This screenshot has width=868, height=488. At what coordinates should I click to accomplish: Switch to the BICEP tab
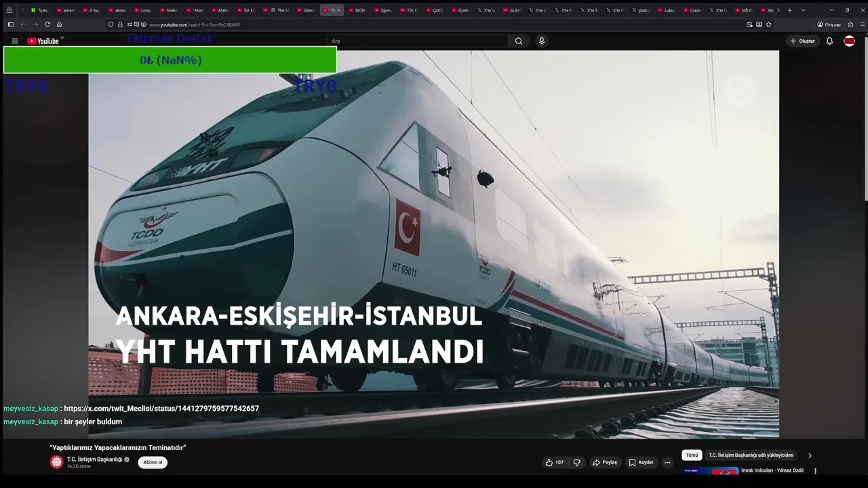[x=357, y=10]
